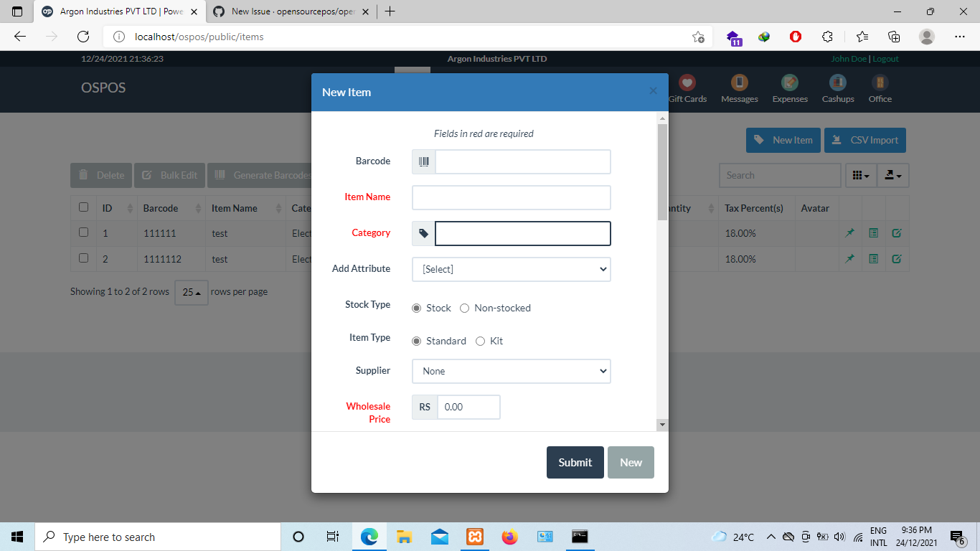980x551 pixels.
Task: Select Kit as the item type
Action: tap(480, 341)
